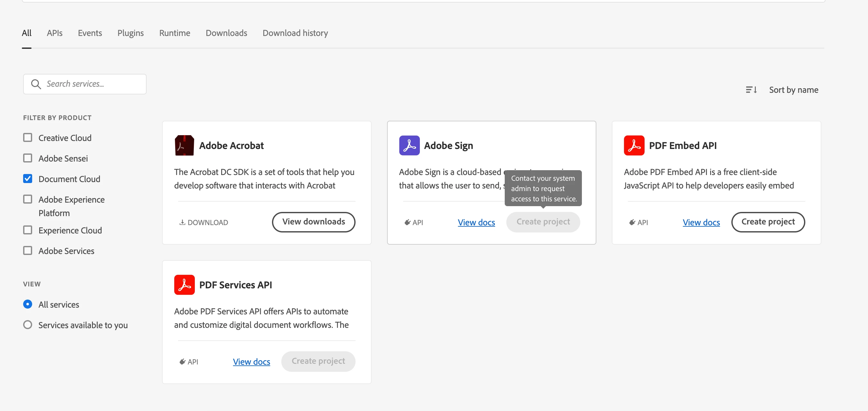Click the PDF Embed API red icon
Viewport: 868px width, 411px height.
(634, 145)
